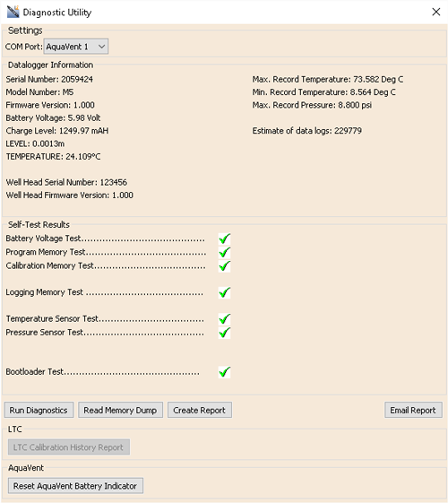Click LTC Calibration History Report button
Viewport: 448px width, 503px height.
[x=69, y=447]
